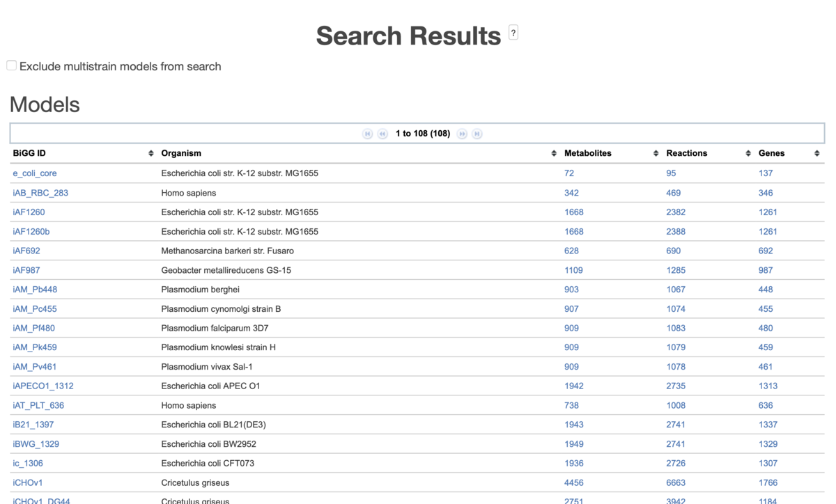
Task: Open the iCHOv1 model link
Action: tap(28, 482)
